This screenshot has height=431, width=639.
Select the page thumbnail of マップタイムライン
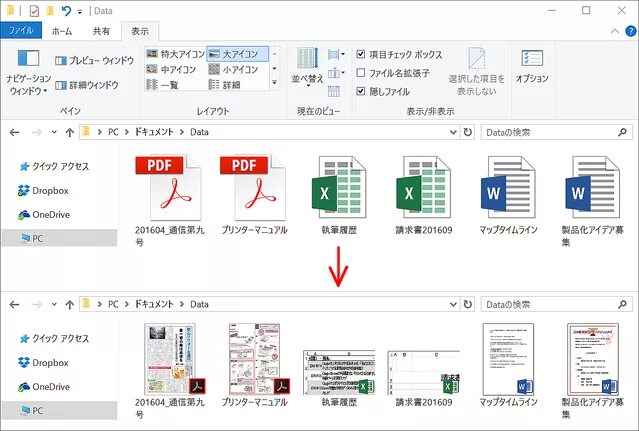508,359
